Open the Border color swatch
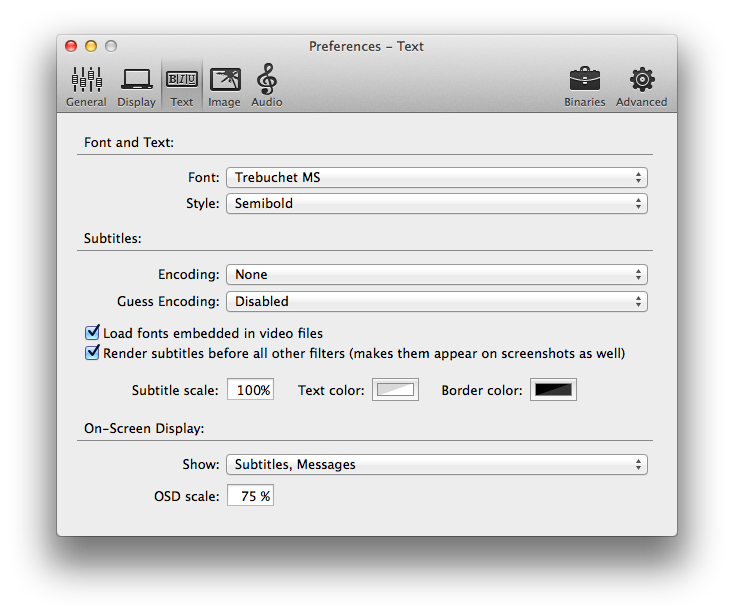734x615 pixels. coord(553,390)
